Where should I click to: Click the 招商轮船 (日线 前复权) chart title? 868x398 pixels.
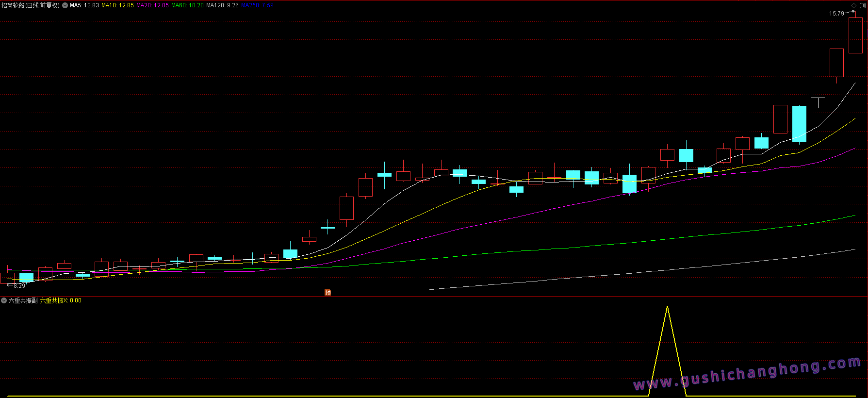click(30, 5)
